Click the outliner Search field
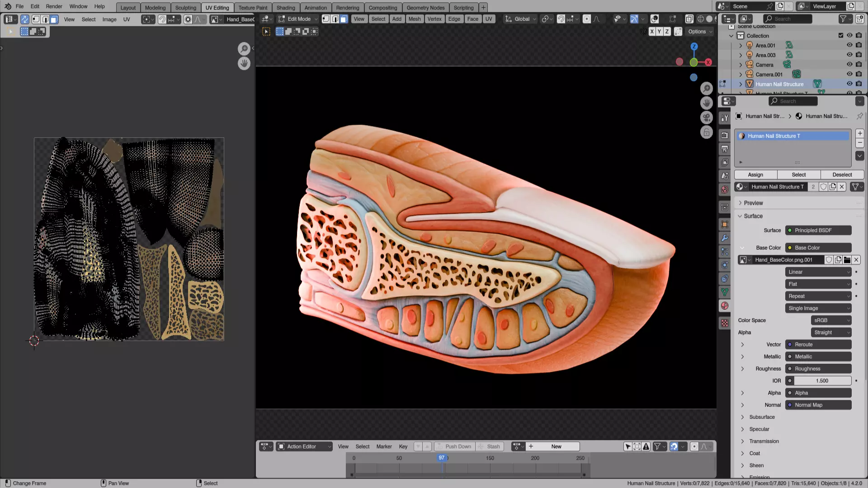The width and height of the screenshot is (868, 488). click(788, 19)
